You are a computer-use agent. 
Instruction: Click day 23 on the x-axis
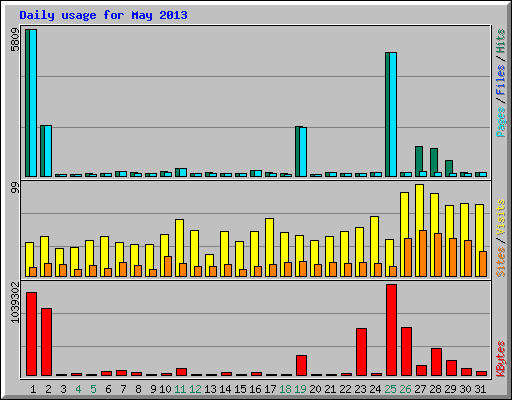[x=360, y=389]
